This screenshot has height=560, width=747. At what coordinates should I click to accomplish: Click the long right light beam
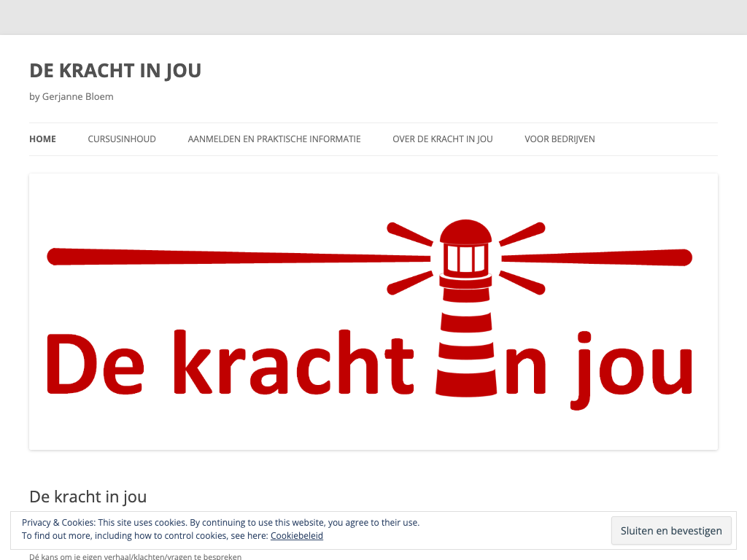598,257
